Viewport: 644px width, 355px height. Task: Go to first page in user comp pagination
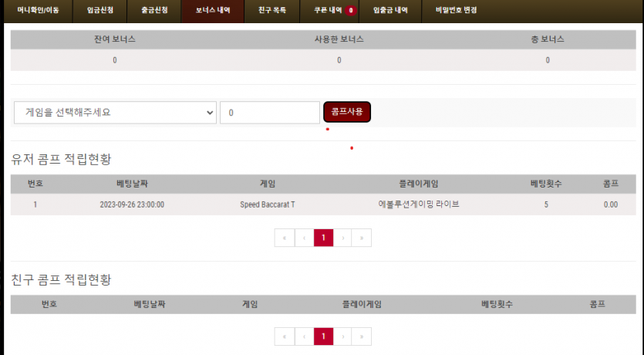click(285, 238)
